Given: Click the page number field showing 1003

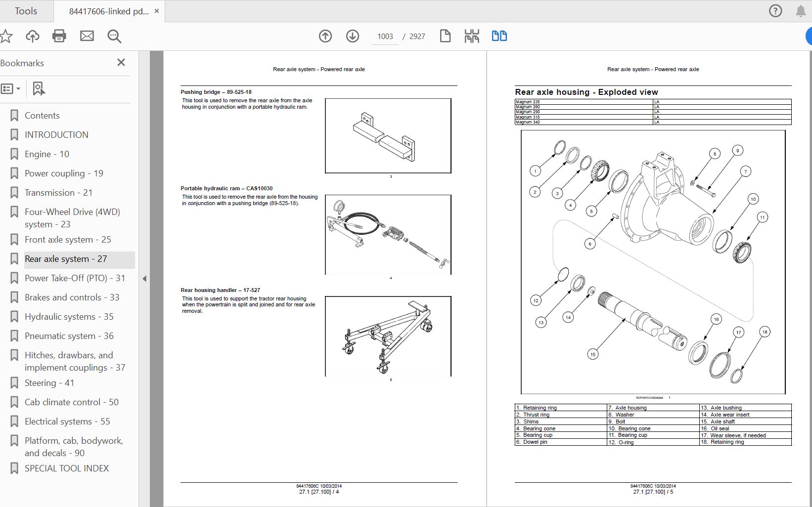Looking at the screenshot, I should coord(385,37).
